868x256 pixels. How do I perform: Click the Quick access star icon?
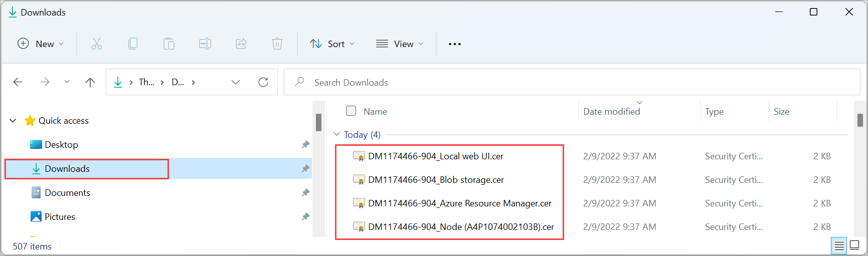[30, 120]
